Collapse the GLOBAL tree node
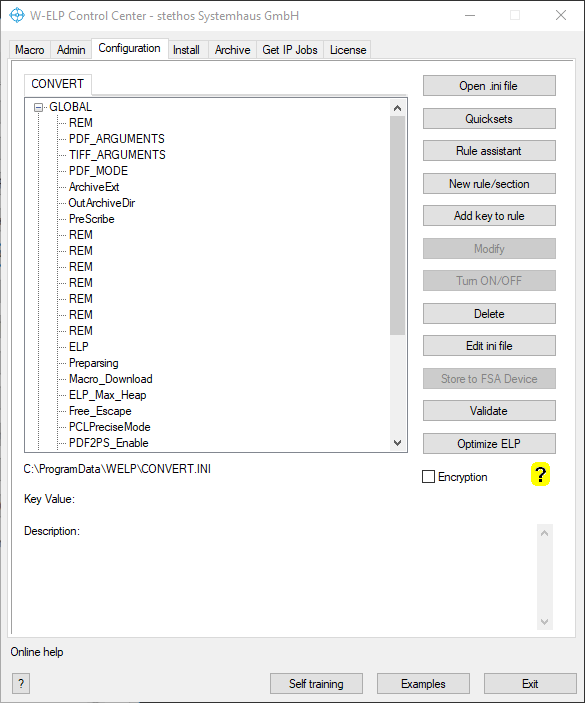 [x=39, y=107]
